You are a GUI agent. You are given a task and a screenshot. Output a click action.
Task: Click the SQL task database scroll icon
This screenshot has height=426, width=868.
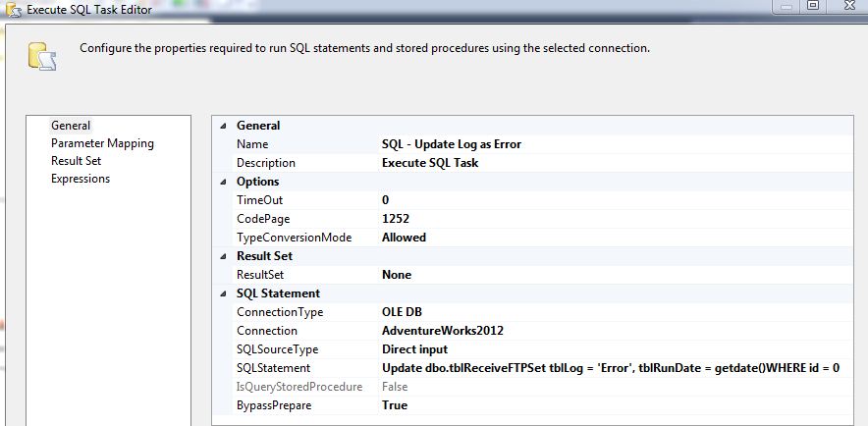coord(41,57)
